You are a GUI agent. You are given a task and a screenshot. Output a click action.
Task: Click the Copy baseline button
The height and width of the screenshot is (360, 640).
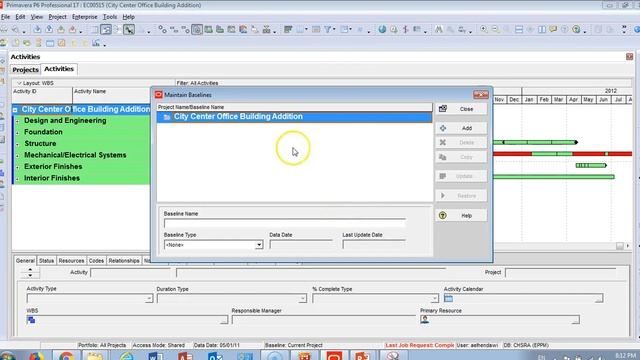[461, 157]
